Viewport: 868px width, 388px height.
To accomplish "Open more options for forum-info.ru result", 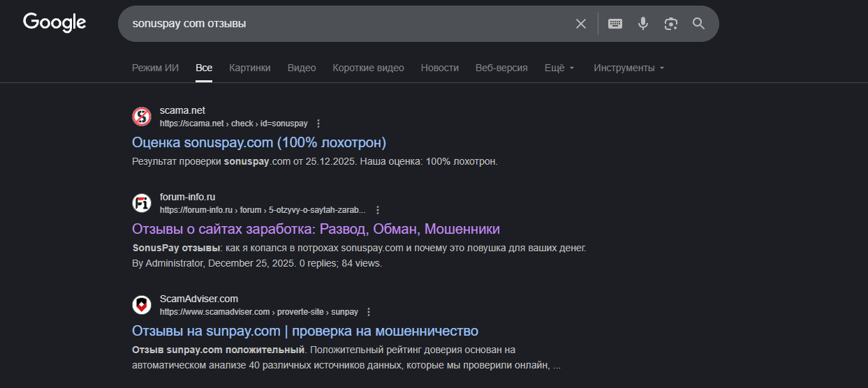I will click(378, 210).
